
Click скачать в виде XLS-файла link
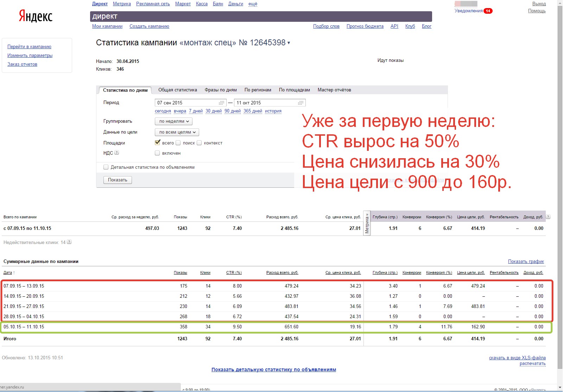pos(517,358)
